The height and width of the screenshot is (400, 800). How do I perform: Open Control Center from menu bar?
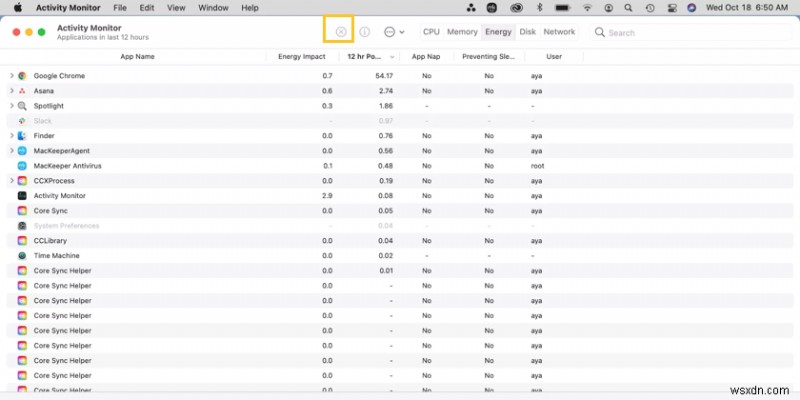point(671,8)
